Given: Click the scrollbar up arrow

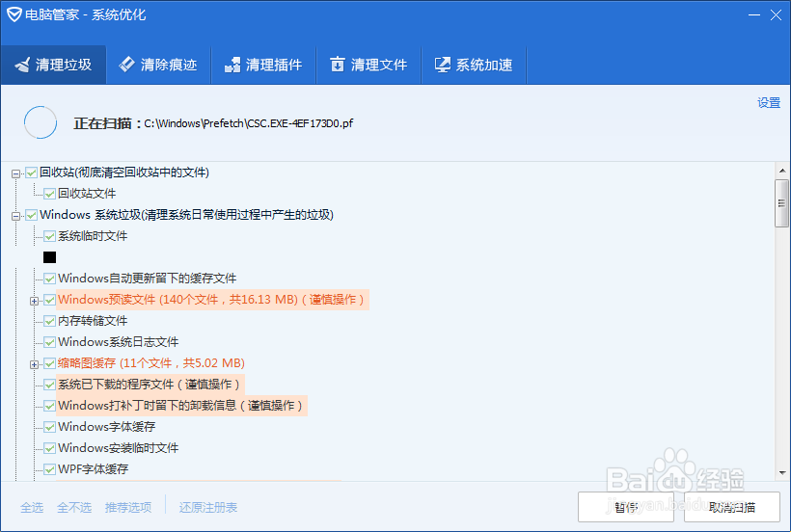Looking at the screenshot, I should coord(782,171).
